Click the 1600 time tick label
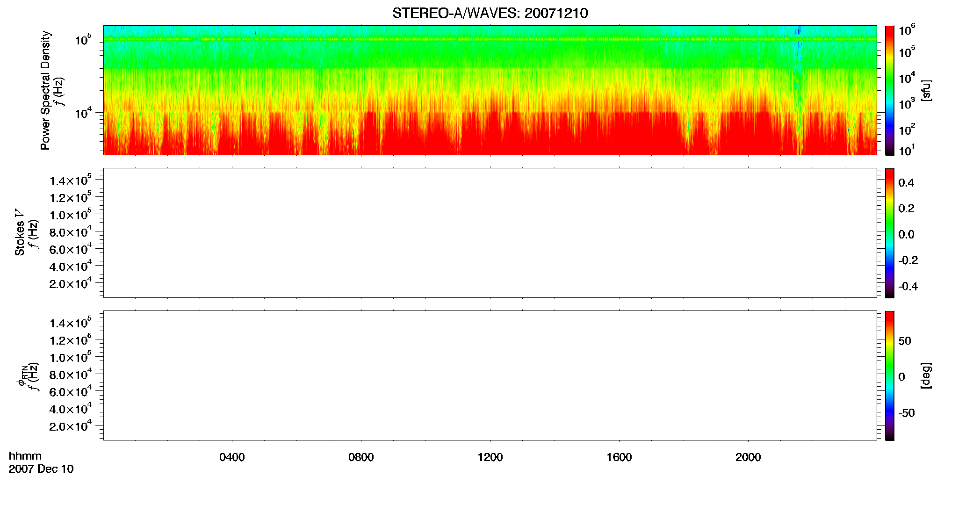This screenshot has height=505, width=980. [619, 457]
